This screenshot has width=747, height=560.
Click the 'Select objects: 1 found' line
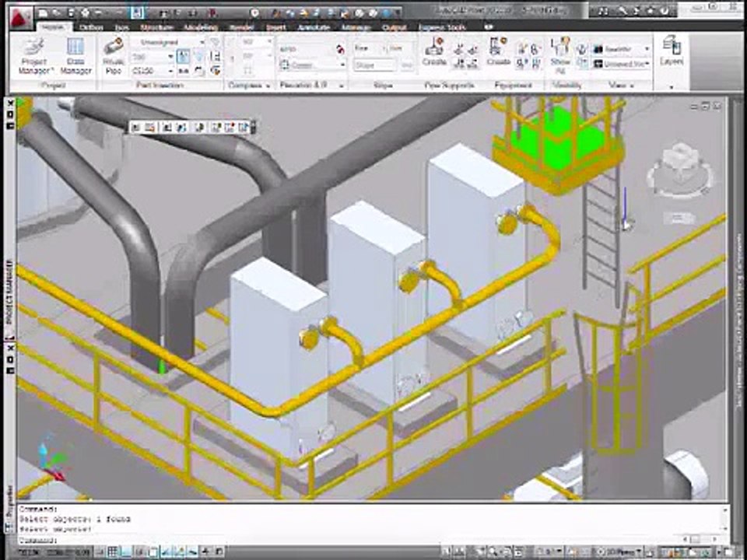coord(75,519)
